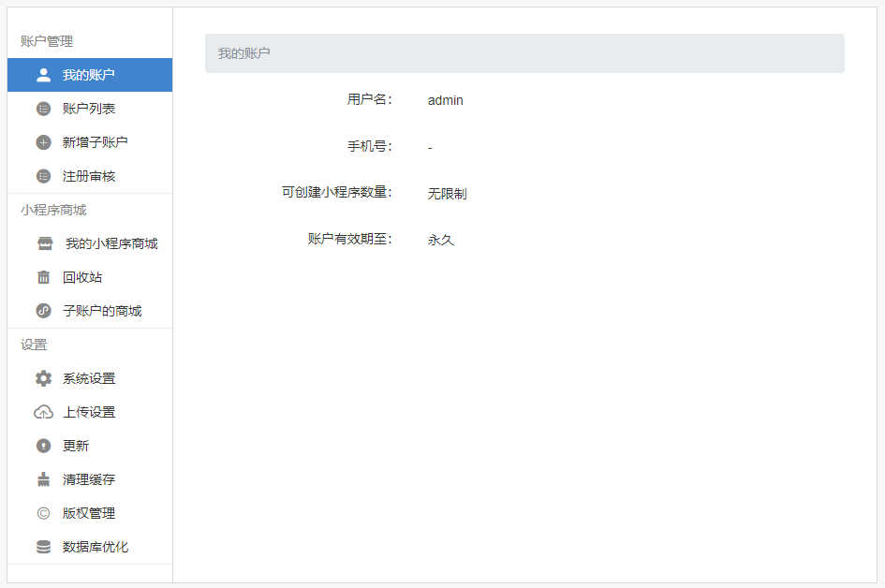Click the broom icon beside 清理缓存

coord(43,479)
